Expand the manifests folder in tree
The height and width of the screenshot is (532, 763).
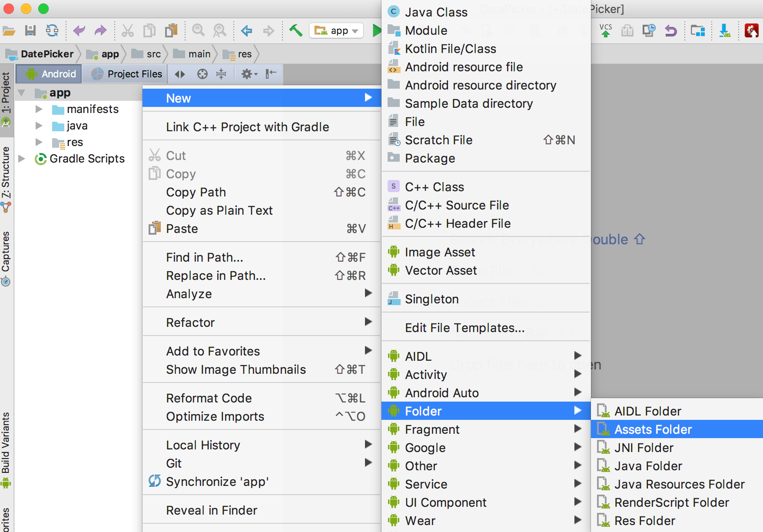[x=39, y=109]
